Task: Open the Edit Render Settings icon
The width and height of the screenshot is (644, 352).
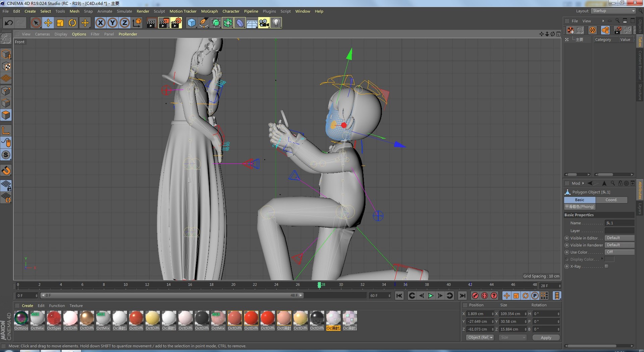Action: coord(176,23)
